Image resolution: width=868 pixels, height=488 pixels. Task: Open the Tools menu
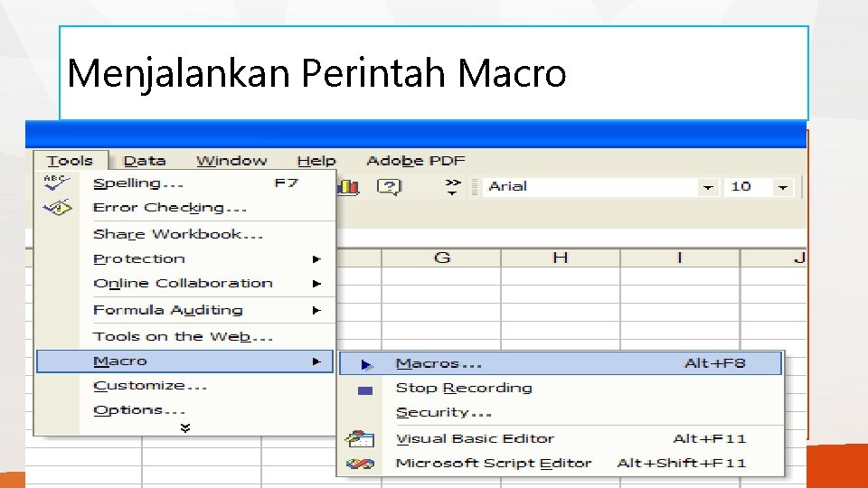pos(70,161)
